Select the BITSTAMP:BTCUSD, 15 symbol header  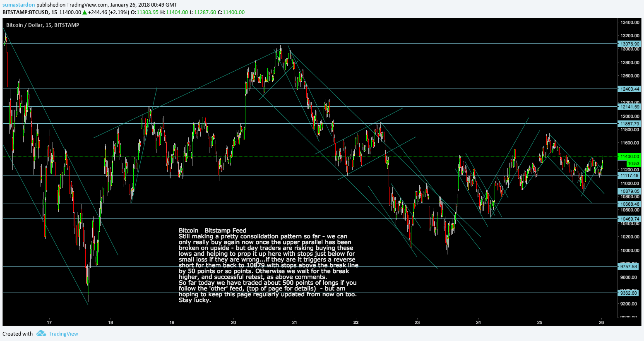click(30, 12)
